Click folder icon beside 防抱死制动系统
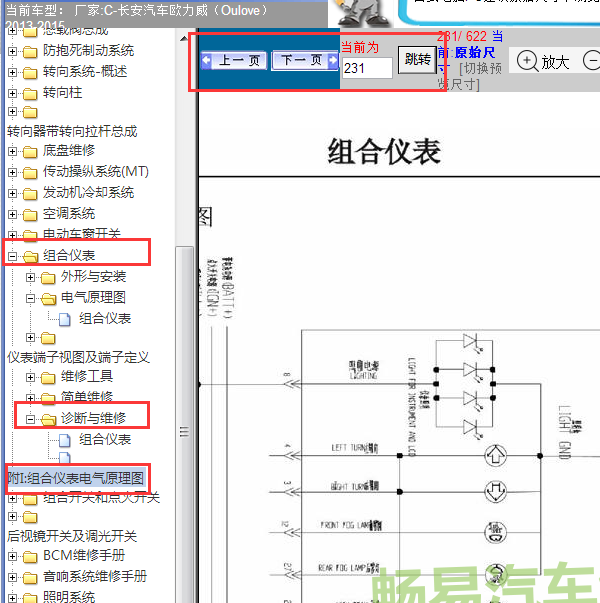 pyautogui.click(x=30, y=52)
